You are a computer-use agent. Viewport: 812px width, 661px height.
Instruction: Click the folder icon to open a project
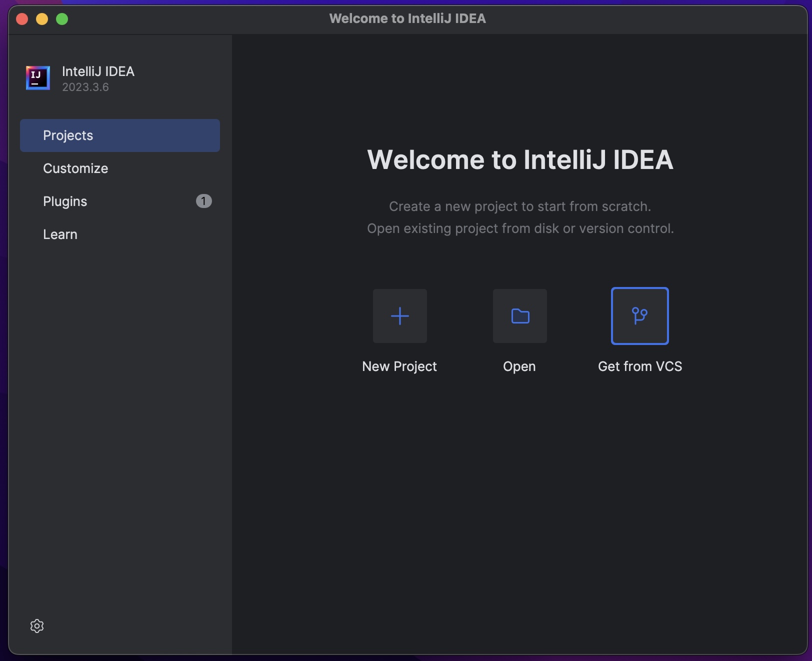coord(520,316)
